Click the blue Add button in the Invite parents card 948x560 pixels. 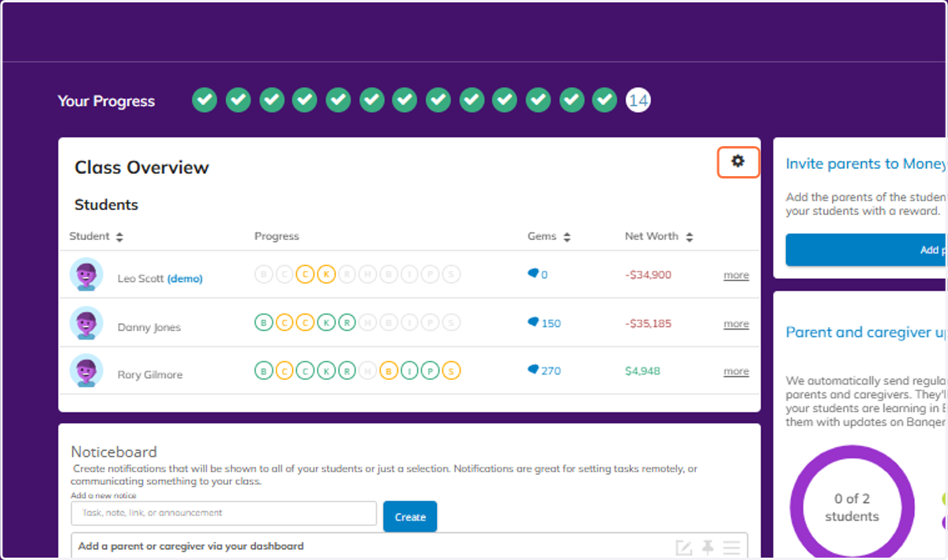(x=867, y=250)
